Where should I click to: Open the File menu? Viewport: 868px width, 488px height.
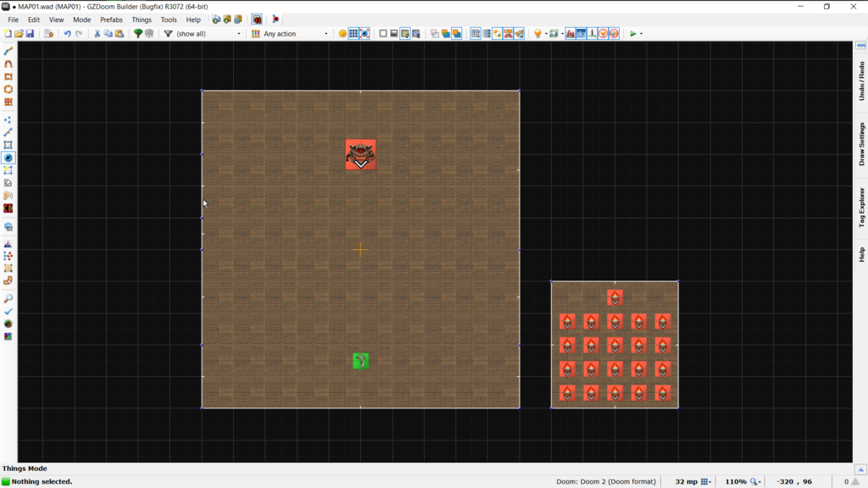(14, 19)
